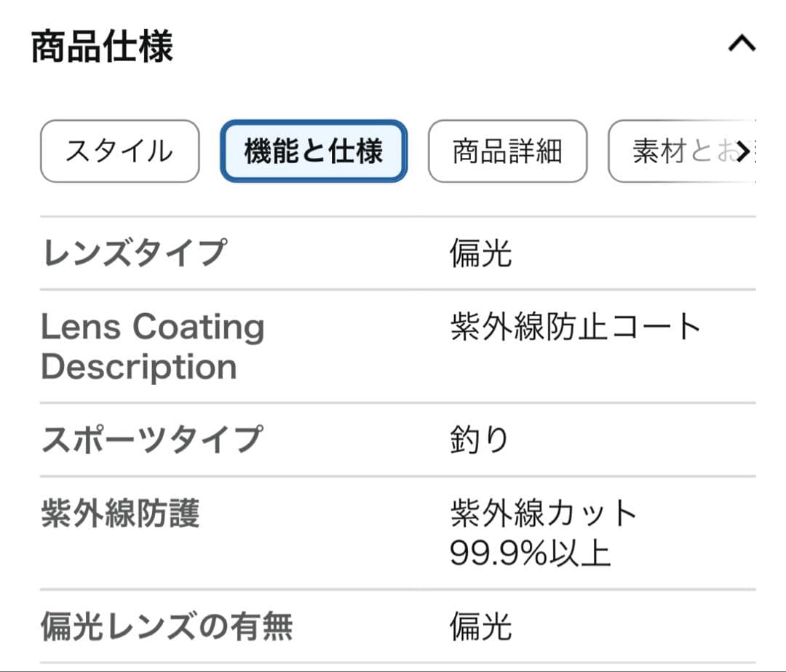The image size is (786, 672).
Task: Select the 機能と仕様 tab
Action: click(x=314, y=151)
